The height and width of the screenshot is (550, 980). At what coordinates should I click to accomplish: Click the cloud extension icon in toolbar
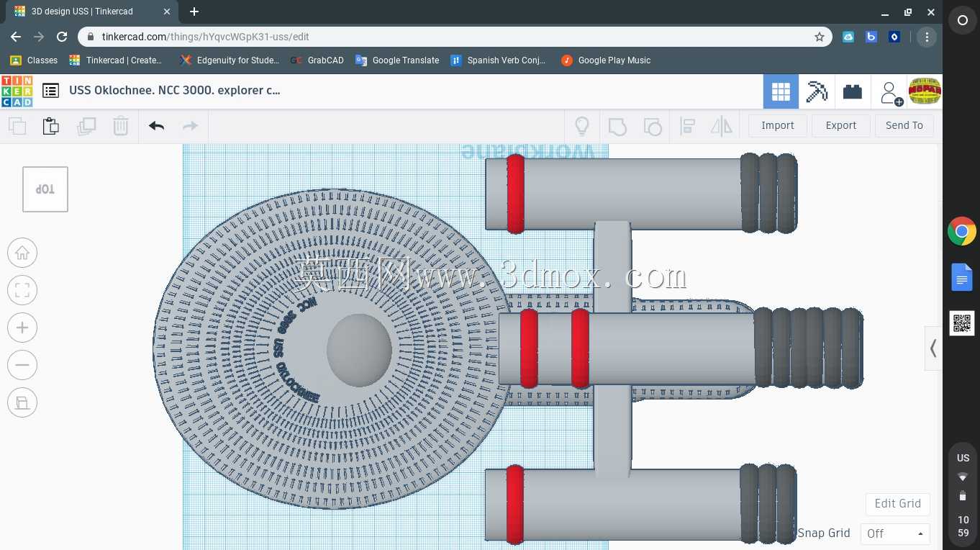(848, 37)
